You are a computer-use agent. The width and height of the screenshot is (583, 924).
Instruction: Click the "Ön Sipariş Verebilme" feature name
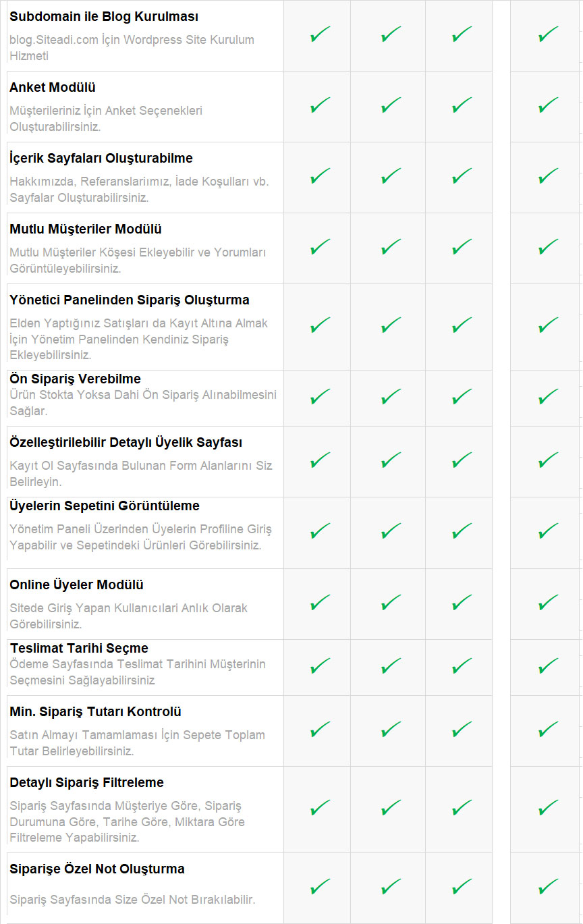76,379
